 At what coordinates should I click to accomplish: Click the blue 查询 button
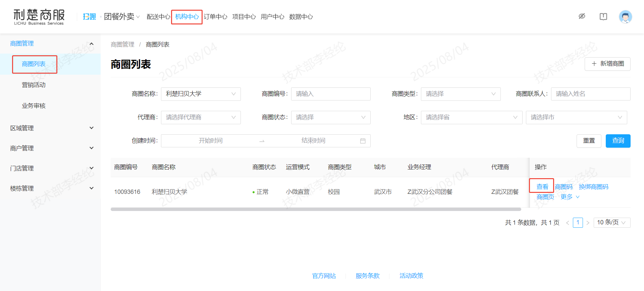(x=618, y=141)
